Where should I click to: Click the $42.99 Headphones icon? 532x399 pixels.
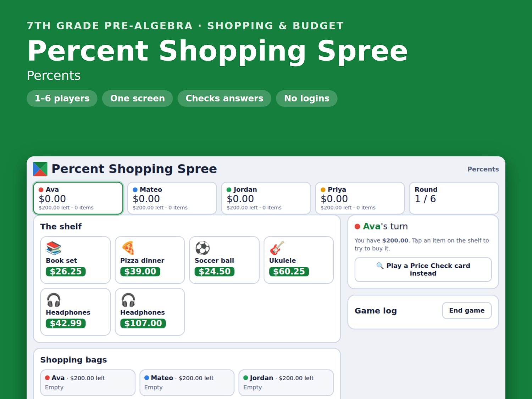[54, 300]
